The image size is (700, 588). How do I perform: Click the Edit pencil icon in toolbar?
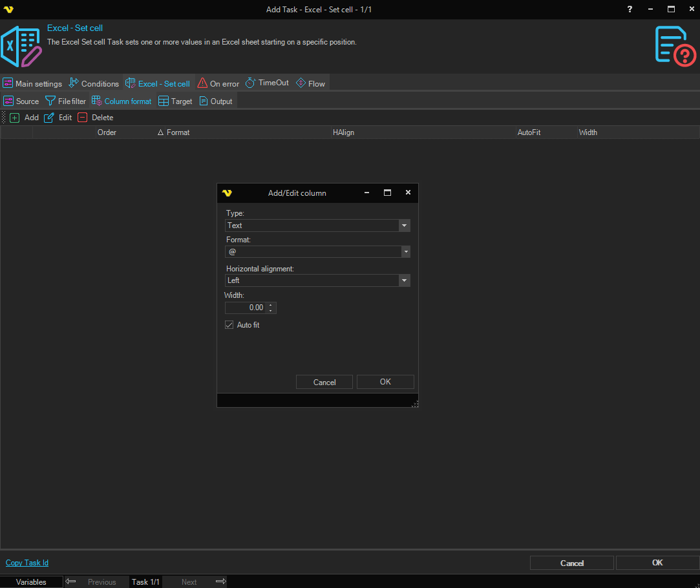click(x=48, y=118)
